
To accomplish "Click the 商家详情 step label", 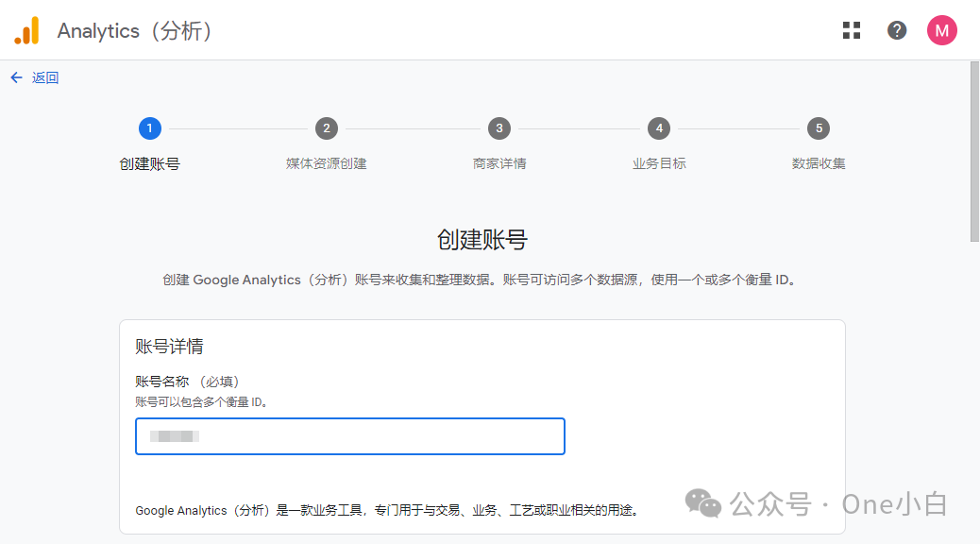I will (x=499, y=163).
